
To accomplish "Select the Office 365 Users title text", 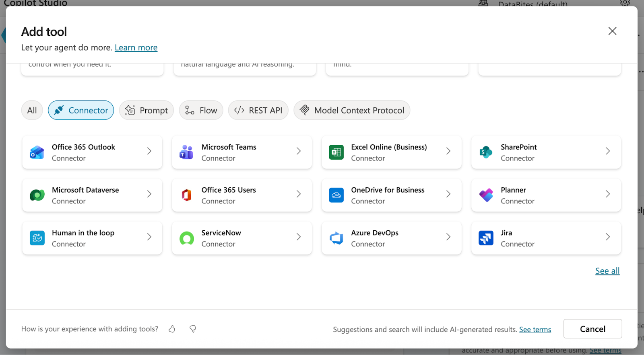I will click(x=229, y=190).
